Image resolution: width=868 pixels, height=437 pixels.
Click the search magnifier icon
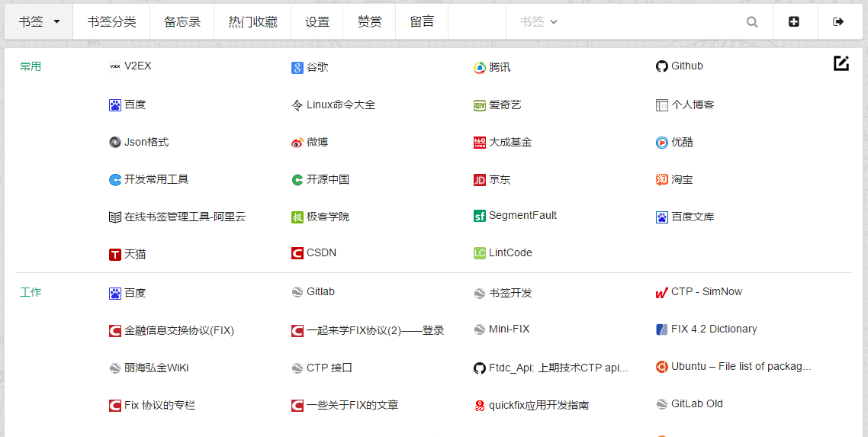point(752,22)
